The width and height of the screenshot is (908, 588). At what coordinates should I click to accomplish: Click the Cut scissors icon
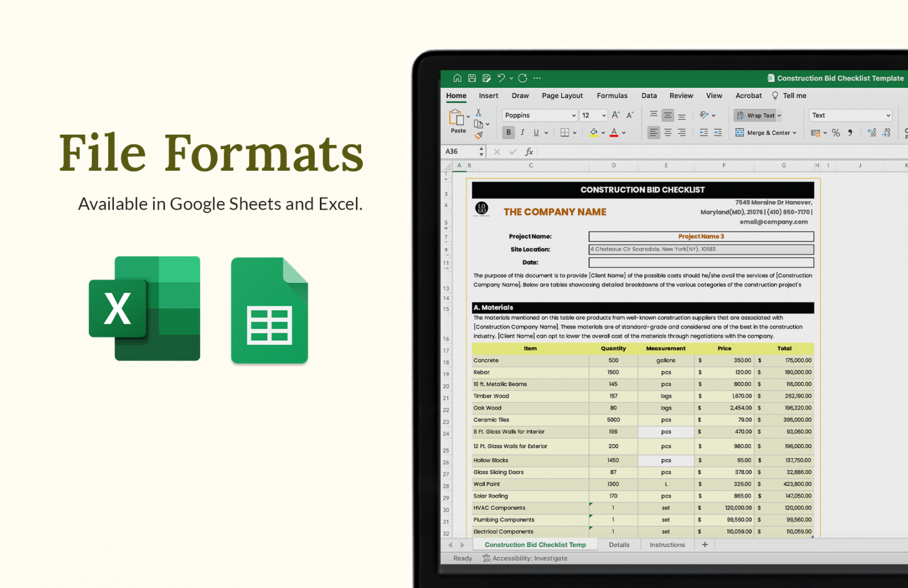[x=479, y=113]
